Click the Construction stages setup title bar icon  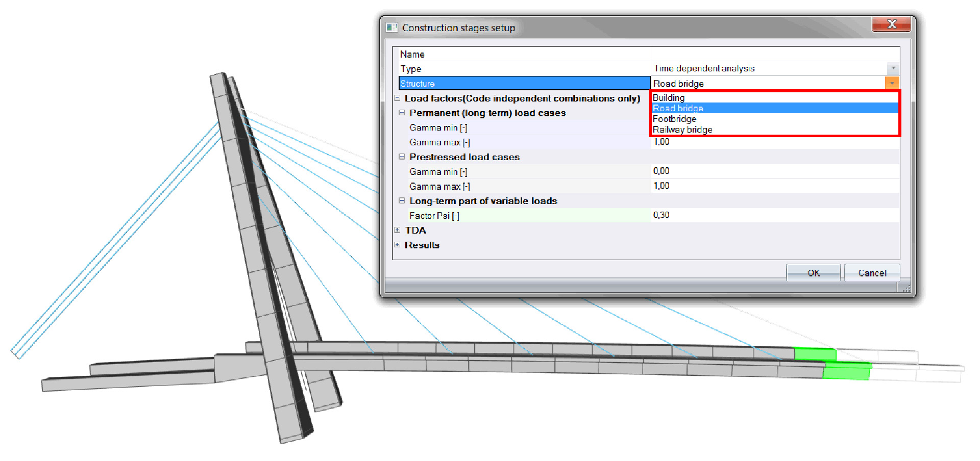[392, 27]
